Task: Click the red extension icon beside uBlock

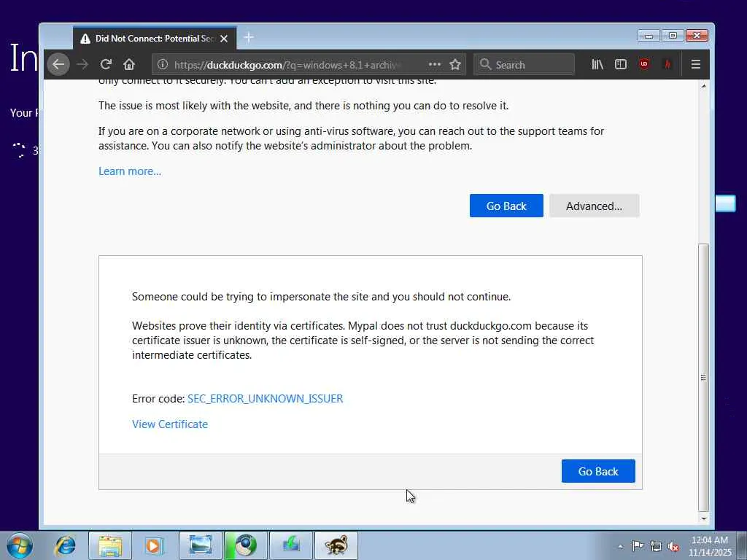Action: tap(667, 64)
